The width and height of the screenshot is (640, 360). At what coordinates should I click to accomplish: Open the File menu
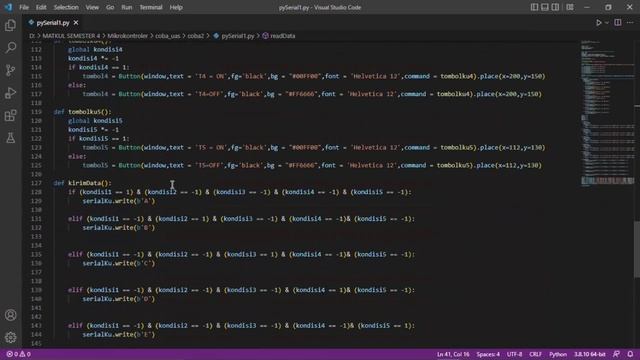point(24,7)
